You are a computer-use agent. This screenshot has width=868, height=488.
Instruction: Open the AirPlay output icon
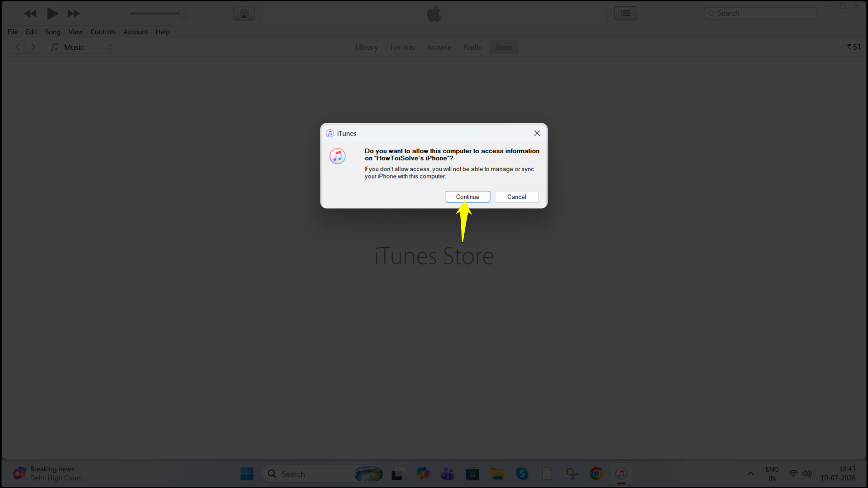244,14
